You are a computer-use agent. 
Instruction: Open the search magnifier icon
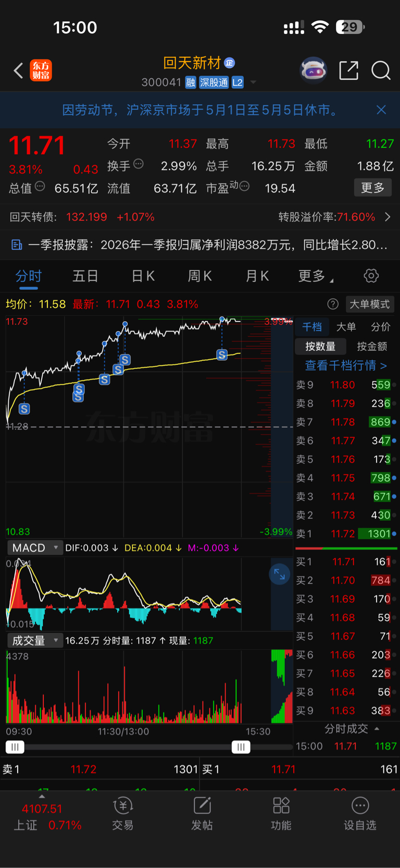381,70
